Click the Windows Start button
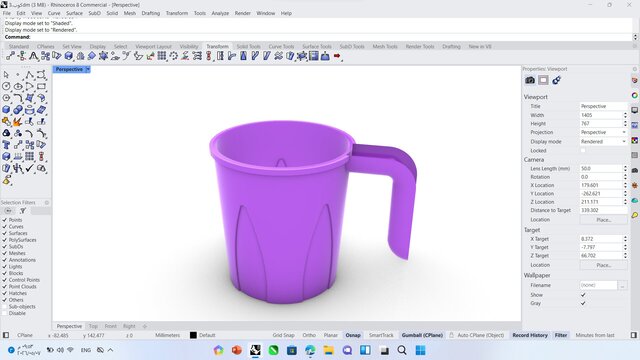Screen dimensions: 640x360 pos(420,350)
